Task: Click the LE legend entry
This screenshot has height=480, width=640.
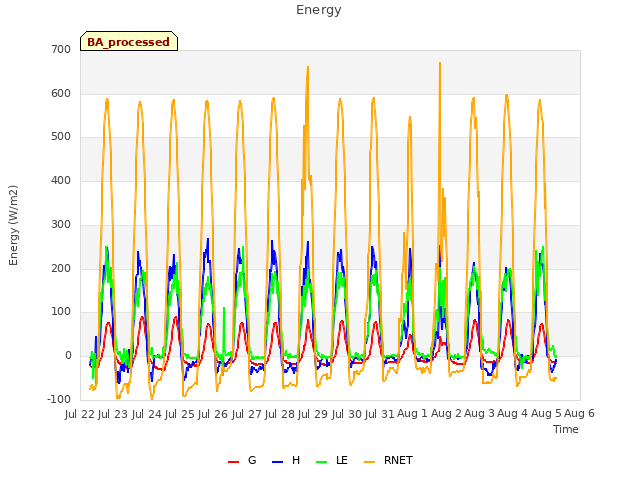Action: 332,460
